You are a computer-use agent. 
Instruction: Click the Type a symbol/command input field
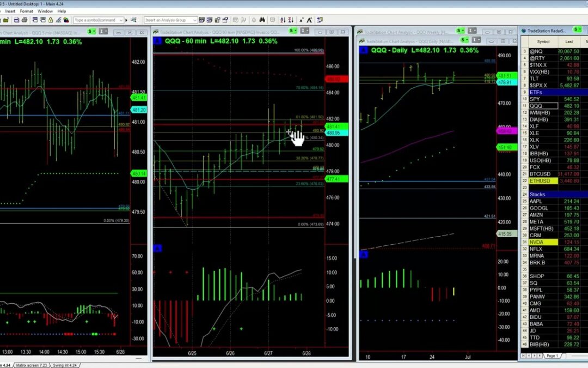tap(97, 20)
